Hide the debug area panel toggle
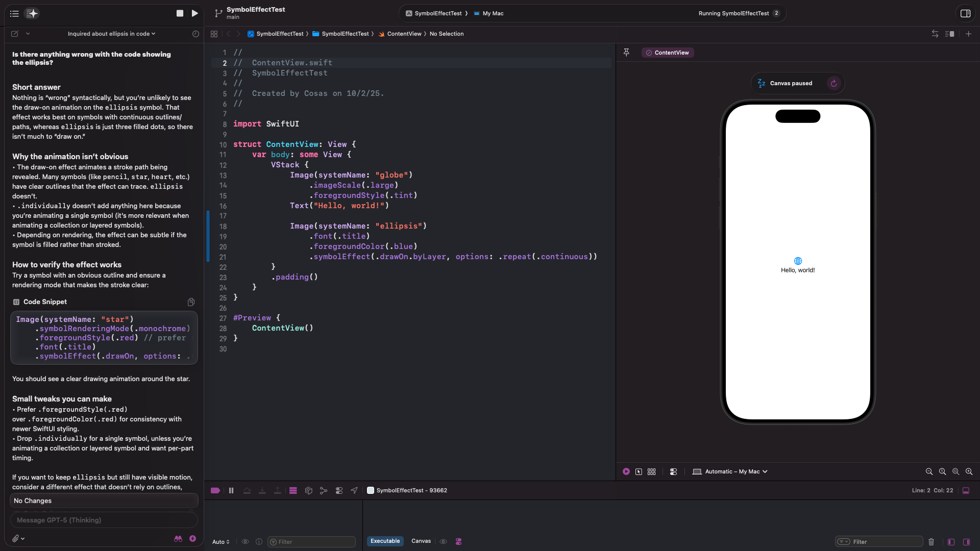This screenshot has height=551, width=980. click(x=966, y=490)
